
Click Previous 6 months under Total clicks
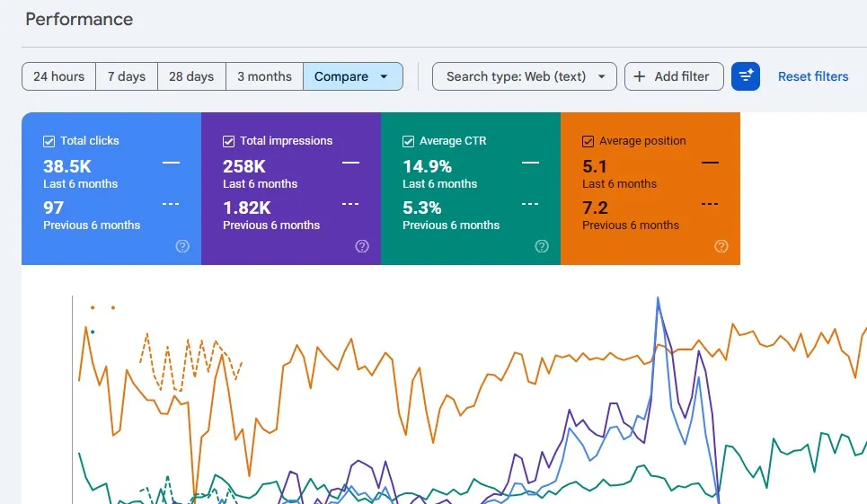[92, 225]
